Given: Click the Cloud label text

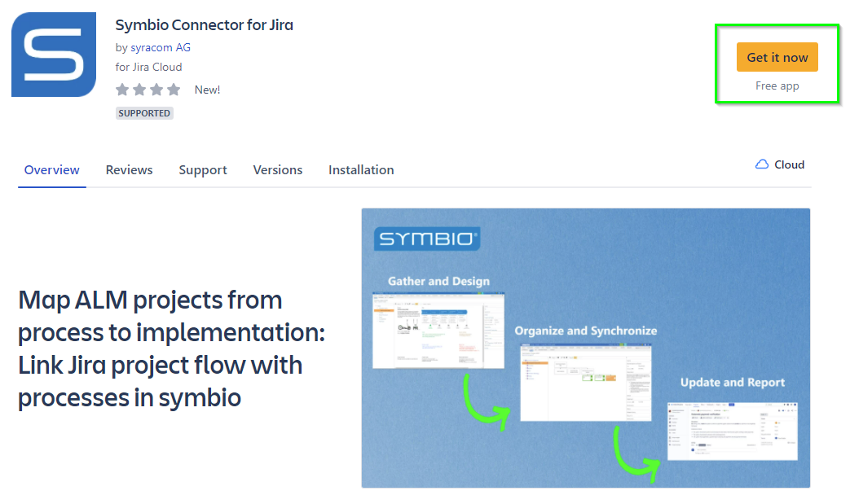Looking at the screenshot, I should [789, 164].
